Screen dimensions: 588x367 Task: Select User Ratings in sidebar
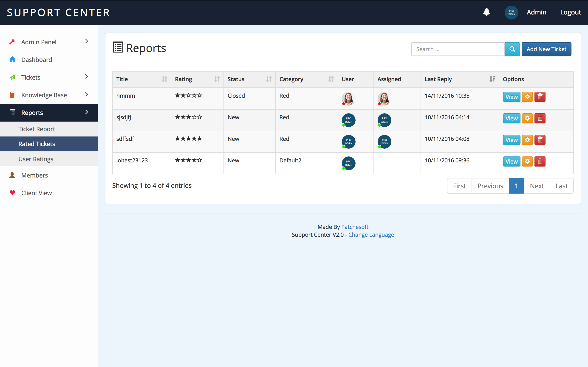[36, 159]
